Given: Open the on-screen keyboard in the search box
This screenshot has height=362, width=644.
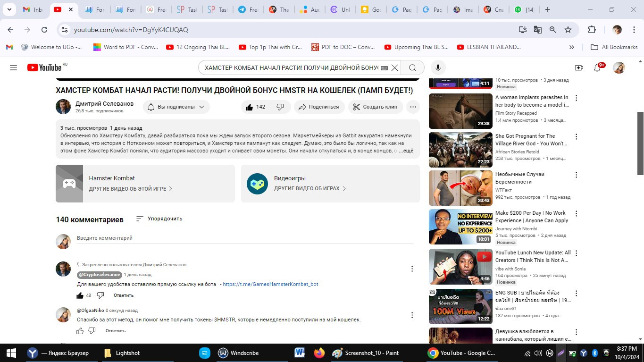Looking at the screenshot, I should click(x=384, y=67).
